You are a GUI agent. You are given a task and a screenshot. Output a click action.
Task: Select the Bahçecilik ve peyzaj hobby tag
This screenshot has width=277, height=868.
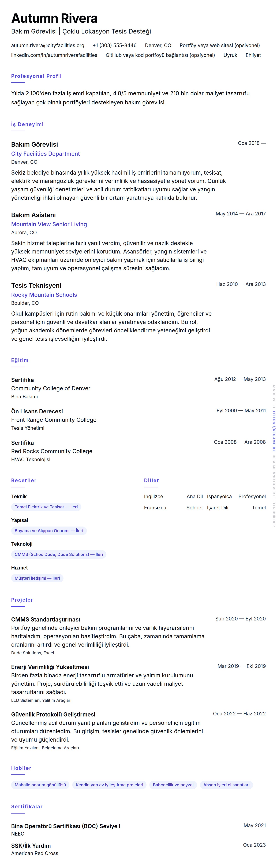(173, 785)
